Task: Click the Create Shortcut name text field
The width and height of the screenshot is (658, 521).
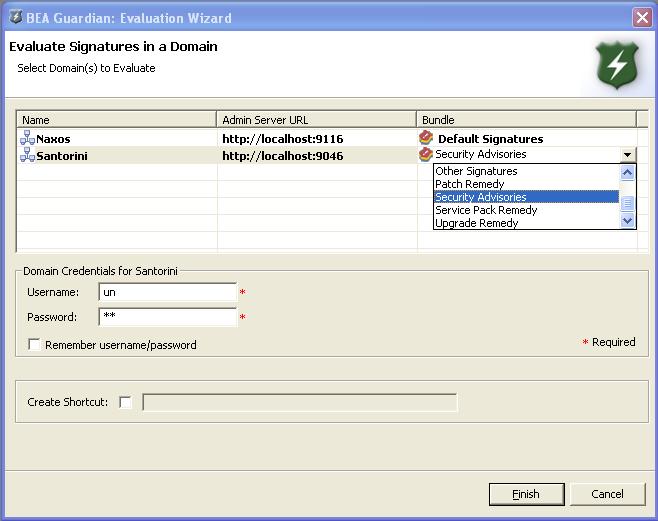Action: point(300,402)
